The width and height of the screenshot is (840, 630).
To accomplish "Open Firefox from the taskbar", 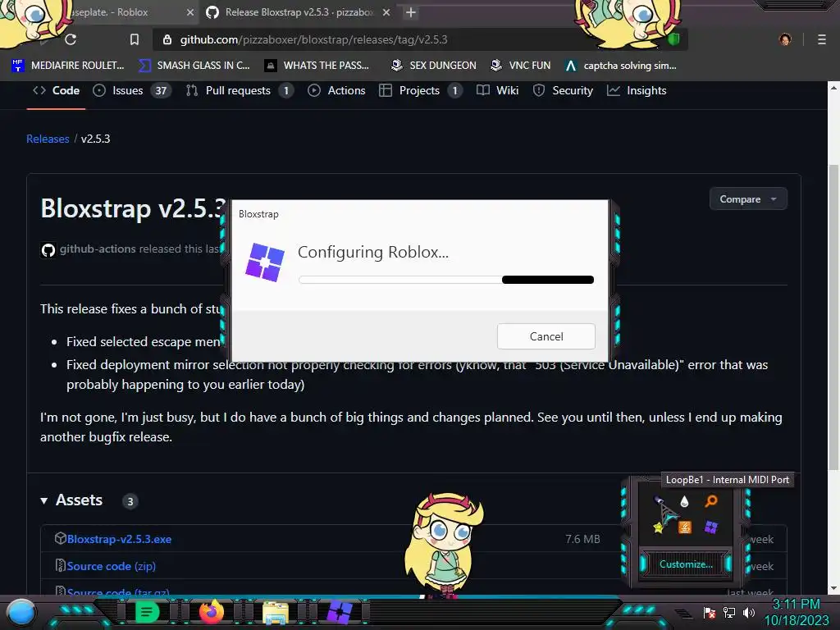I will tap(212, 612).
